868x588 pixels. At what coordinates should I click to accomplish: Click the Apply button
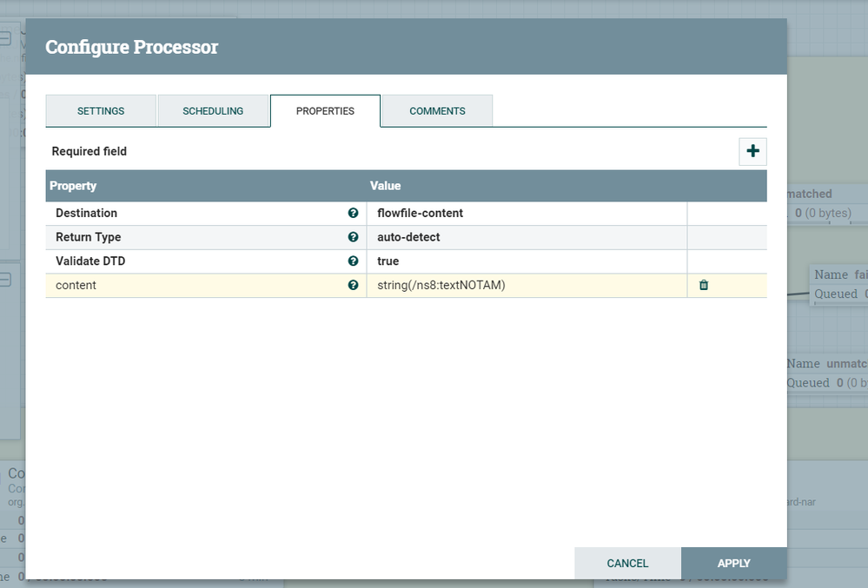[x=733, y=563]
